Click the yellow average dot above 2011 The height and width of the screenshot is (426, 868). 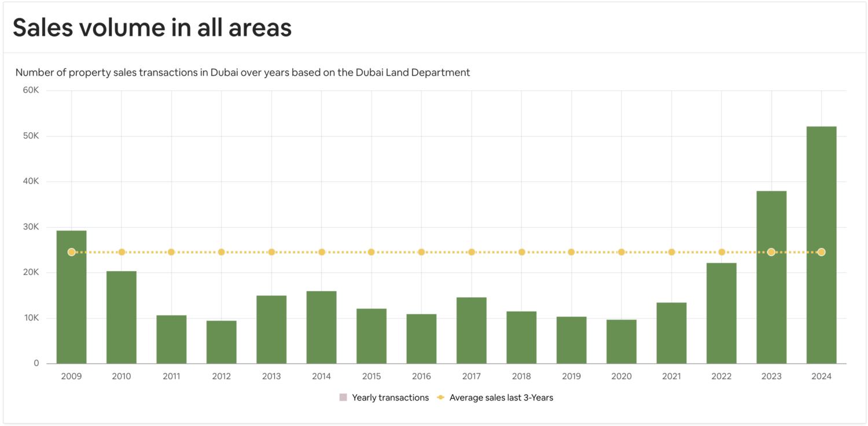tap(171, 252)
